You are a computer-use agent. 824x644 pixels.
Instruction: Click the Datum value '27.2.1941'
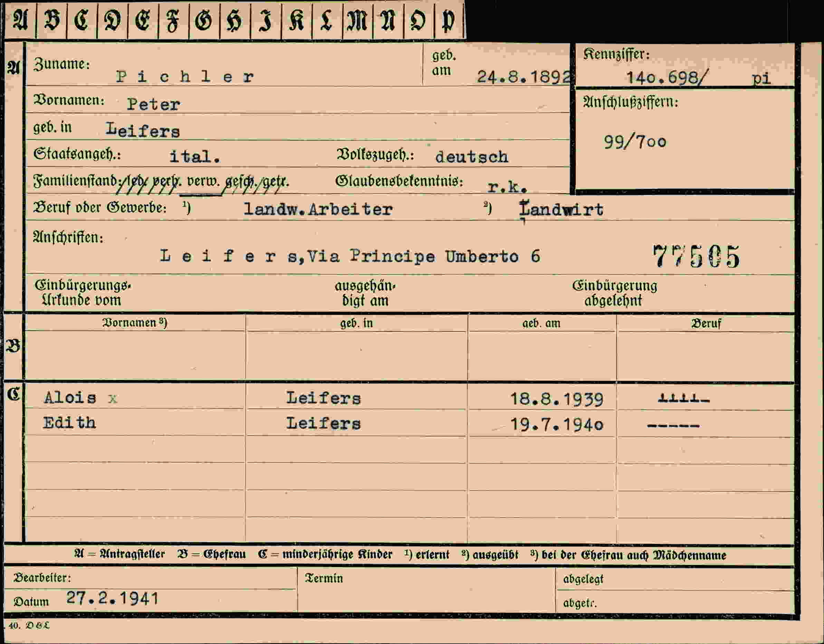[x=113, y=598]
